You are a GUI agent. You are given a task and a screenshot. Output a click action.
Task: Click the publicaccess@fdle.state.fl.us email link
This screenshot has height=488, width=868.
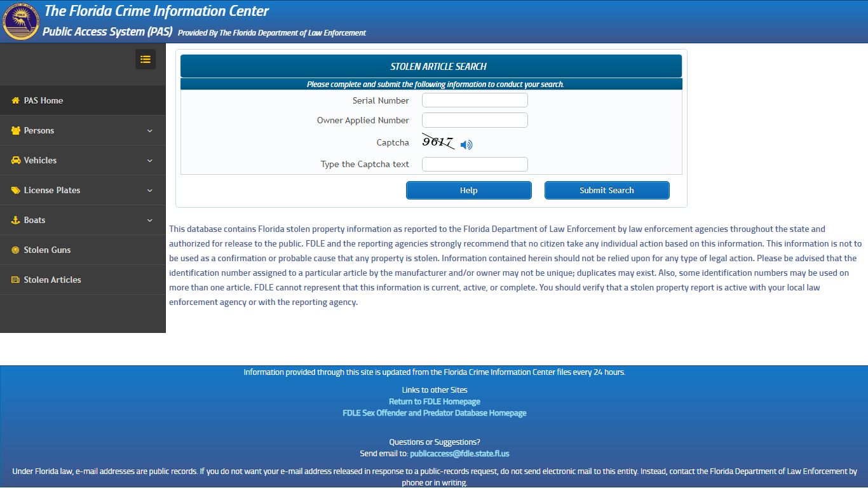click(459, 454)
